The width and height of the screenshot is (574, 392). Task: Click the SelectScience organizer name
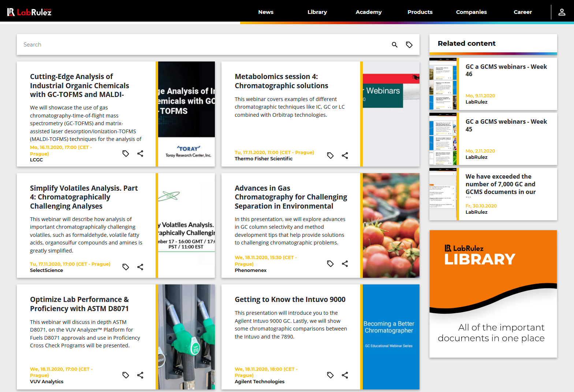tap(46, 270)
